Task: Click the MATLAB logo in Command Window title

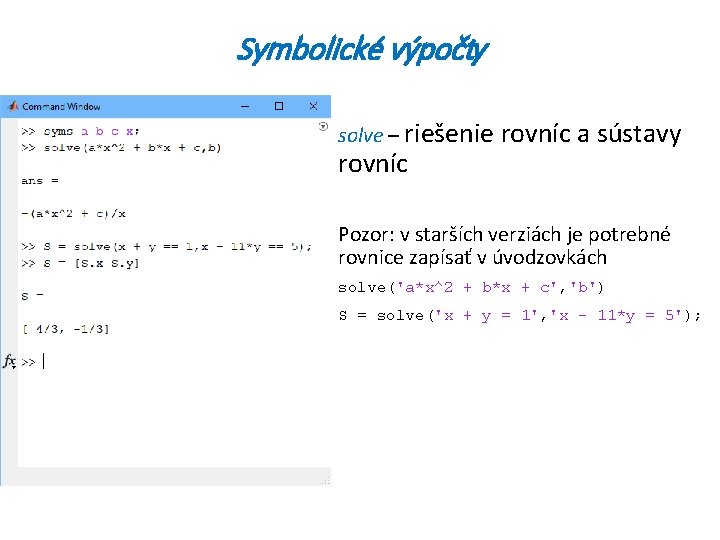Action: [x=13, y=106]
